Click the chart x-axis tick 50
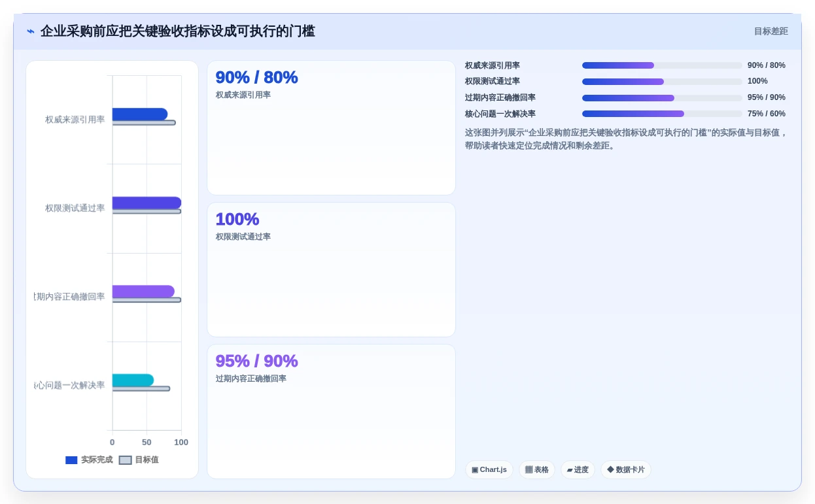Viewport: 815px width, 504px height. click(147, 442)
